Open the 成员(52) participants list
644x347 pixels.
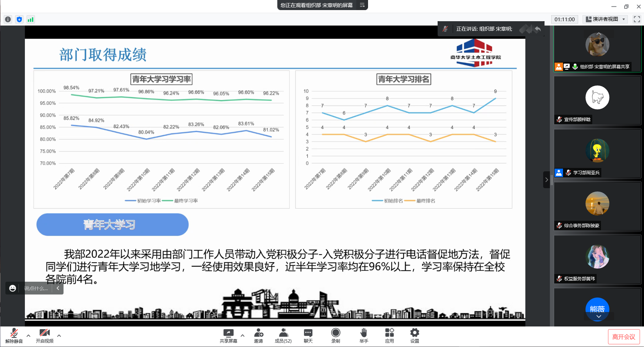click(283, 336)
